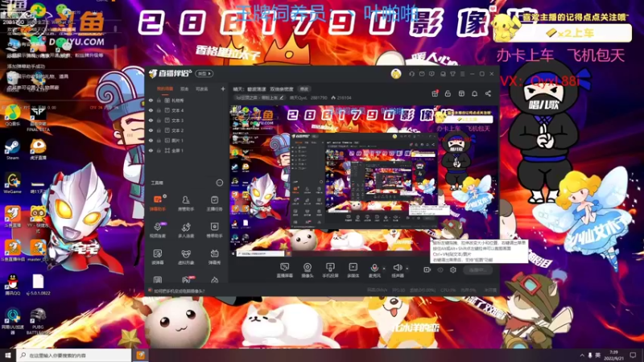Add a 摄像头 camera source
Image resolution: width=644 pixels, height=362 pixels.
pos(308,270)
